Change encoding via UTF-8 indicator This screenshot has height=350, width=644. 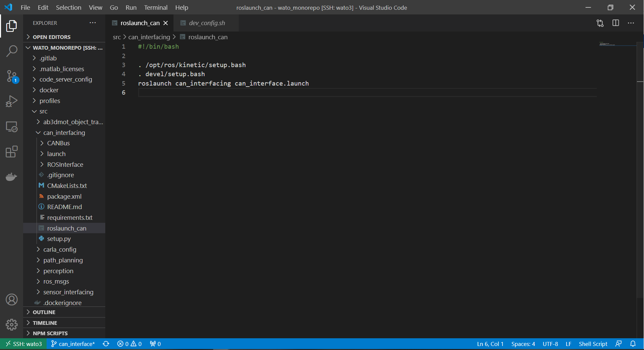tap(550, 344)
